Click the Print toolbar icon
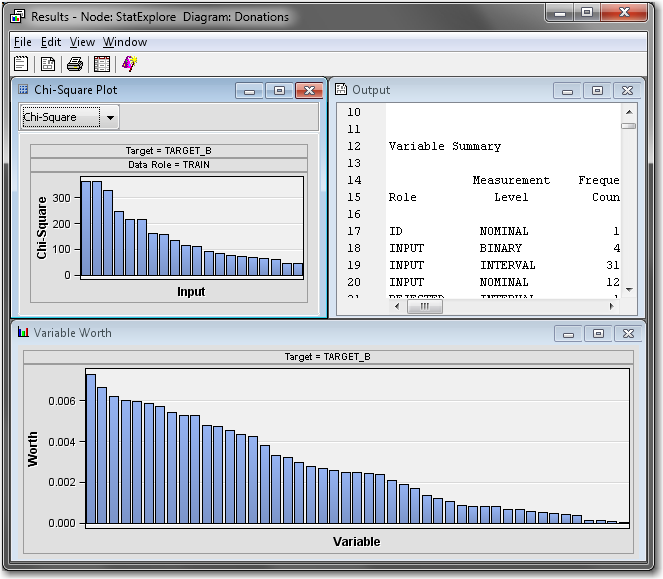663x579 pixels. [75, 64]
